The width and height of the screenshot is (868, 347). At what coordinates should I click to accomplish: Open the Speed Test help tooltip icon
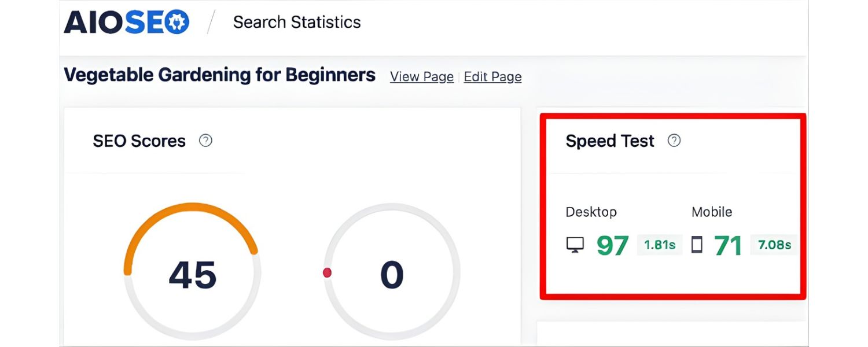(674, 140)
